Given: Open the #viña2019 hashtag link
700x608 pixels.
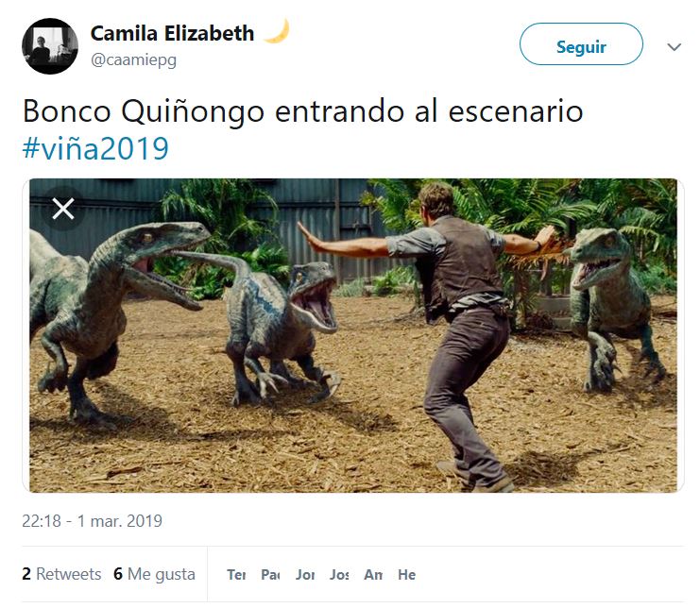Looking at the screenshot, I should pos(95,148).
